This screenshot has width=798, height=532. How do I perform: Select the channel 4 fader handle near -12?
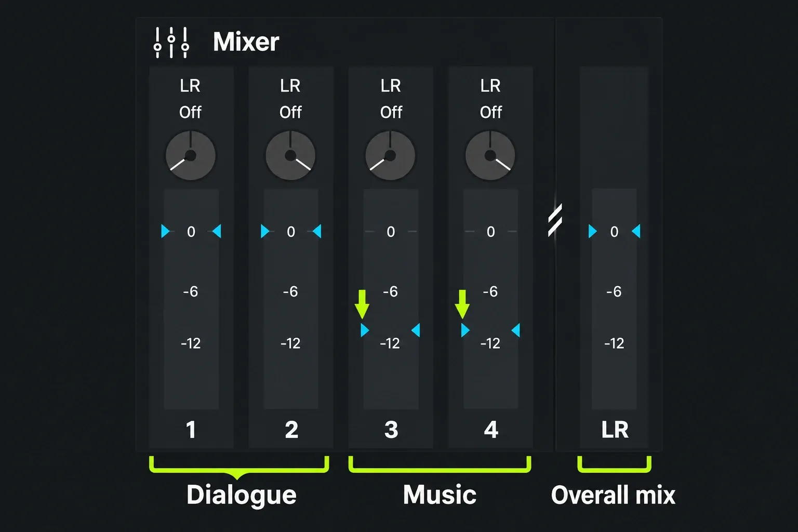tap(490, 330)
